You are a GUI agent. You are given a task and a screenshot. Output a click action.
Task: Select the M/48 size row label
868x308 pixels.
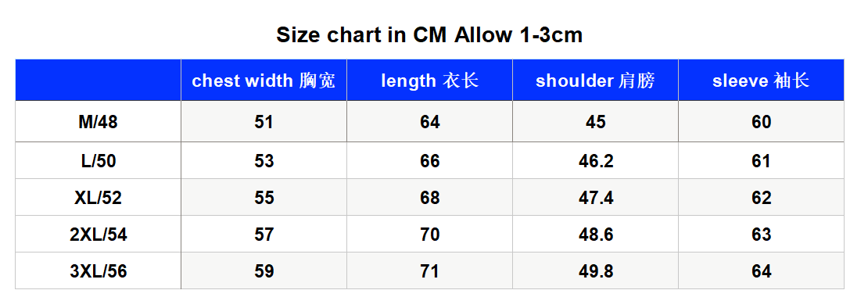(x=98, y=122)
